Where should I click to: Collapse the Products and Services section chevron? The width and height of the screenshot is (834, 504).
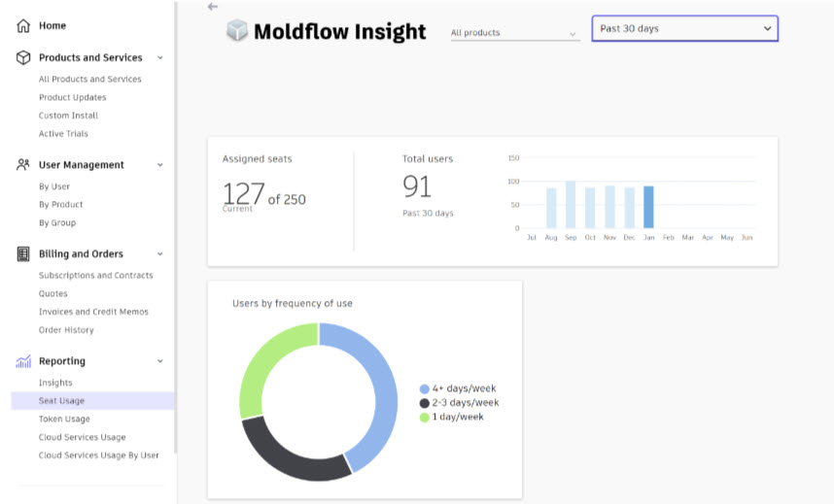coord(160,57)
